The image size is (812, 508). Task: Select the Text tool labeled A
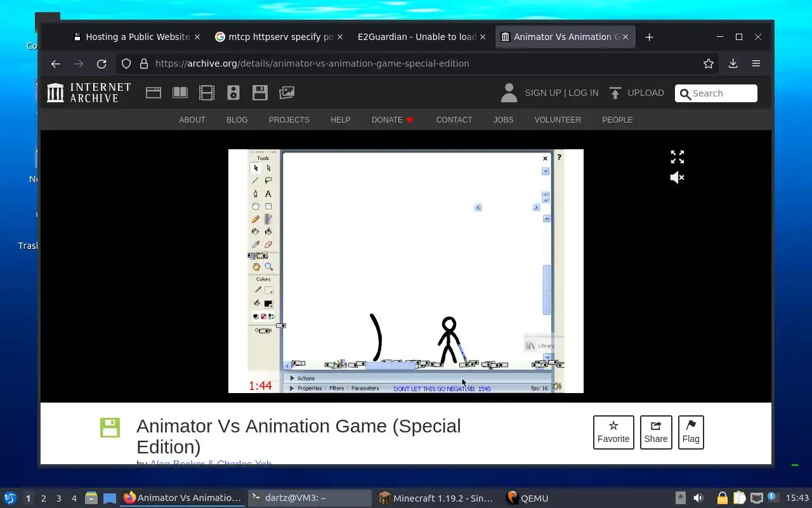tap(268, 194)
